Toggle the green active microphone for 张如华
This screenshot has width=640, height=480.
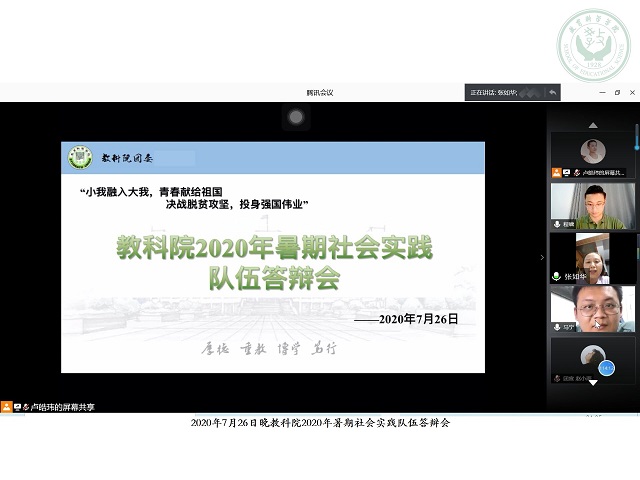pyautogui.click(x=556, y=276)
